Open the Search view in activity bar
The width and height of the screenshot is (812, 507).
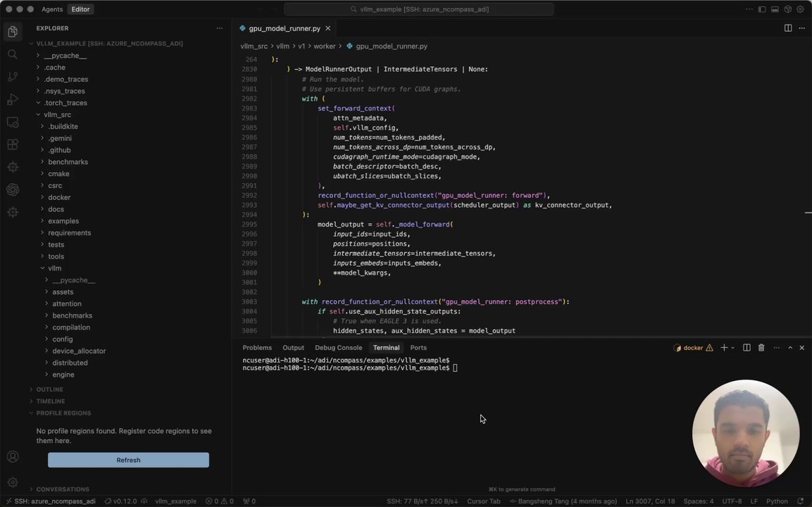[13, 54]
